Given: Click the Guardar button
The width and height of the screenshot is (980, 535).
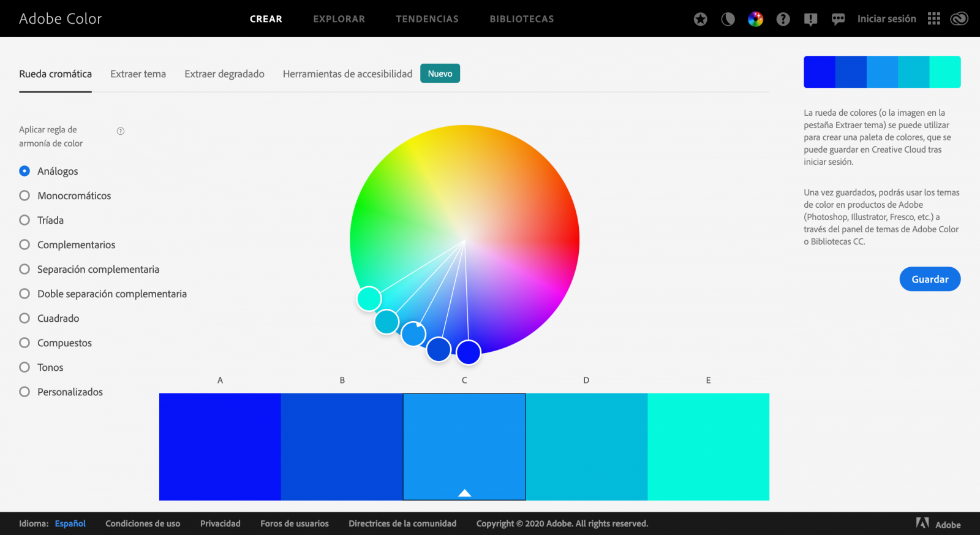Looking at the screenshot, I should tap(930, 279).
